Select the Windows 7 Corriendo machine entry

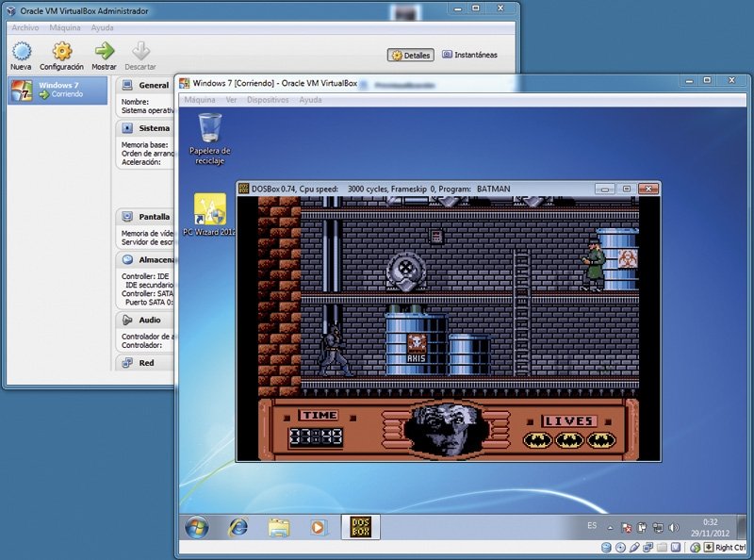tap(57, 90)
